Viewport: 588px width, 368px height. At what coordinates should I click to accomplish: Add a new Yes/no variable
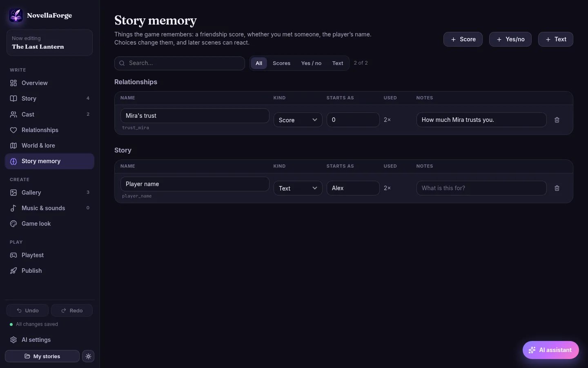(510, 39)
